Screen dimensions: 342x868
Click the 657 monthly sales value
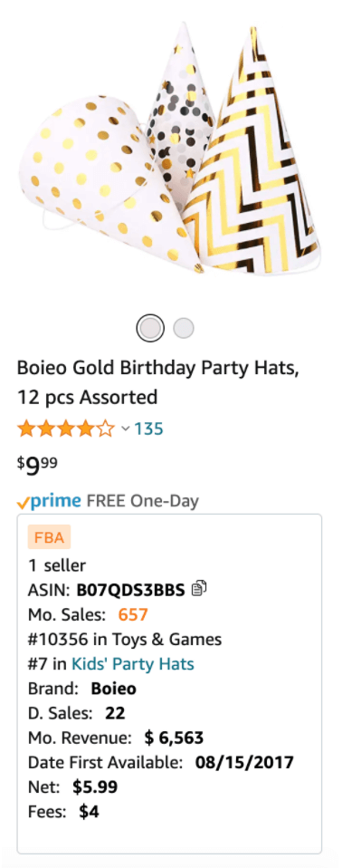[133, 614]
